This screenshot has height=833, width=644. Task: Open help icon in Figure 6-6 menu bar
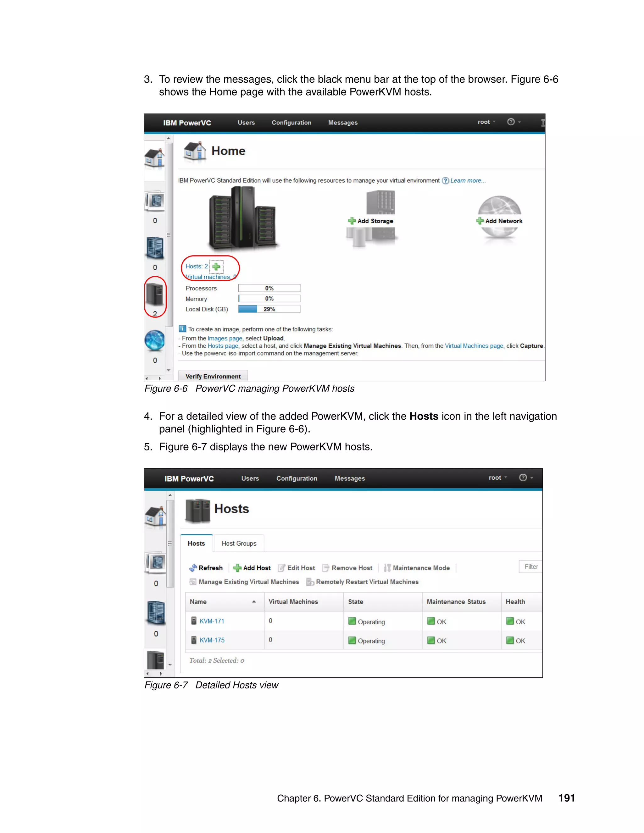(x=511, y=122)
